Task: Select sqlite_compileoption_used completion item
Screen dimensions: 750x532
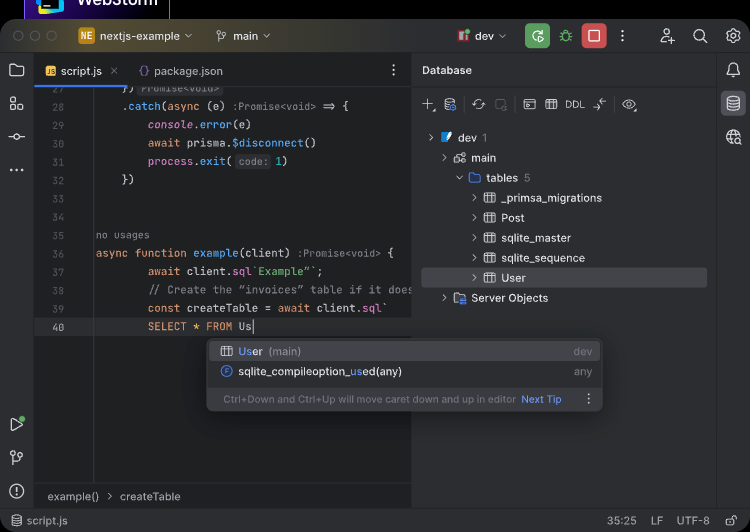Action: coord(405,372)
